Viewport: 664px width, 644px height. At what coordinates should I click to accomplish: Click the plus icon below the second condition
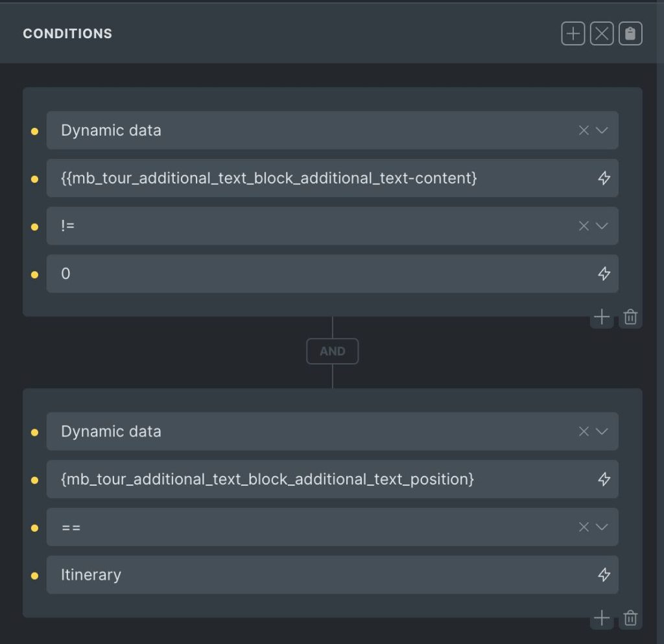coord(602,618)
